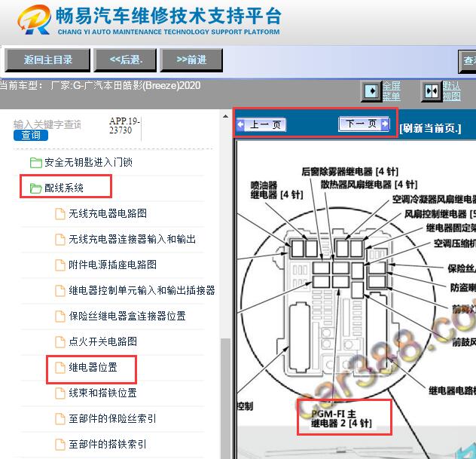Screen dimensions: 476x459
Task: Click the 返回主目录 button
Action: [x=47, y=60]
